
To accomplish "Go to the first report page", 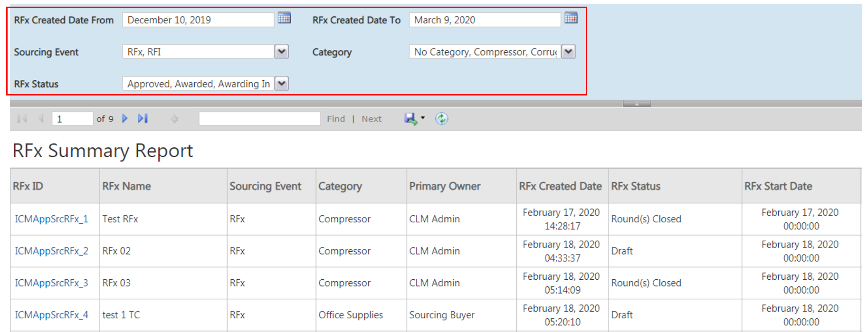I will (22, 119).
